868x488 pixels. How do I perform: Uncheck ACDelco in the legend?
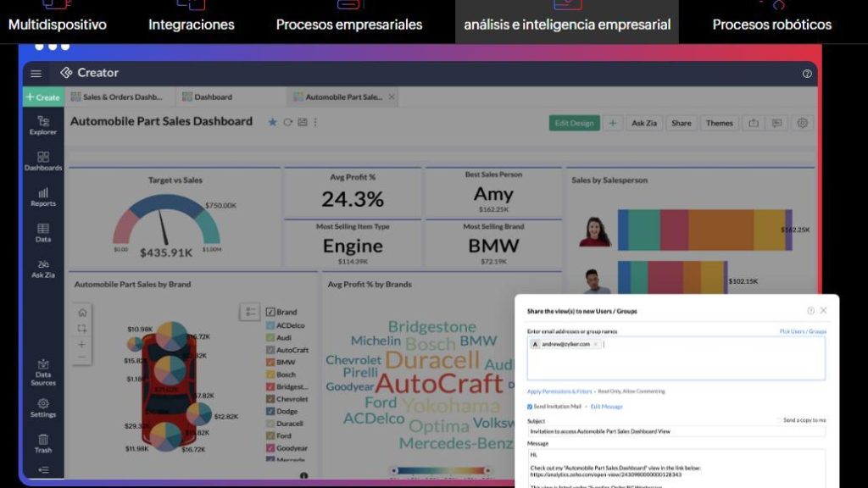(x=270, y=325)
